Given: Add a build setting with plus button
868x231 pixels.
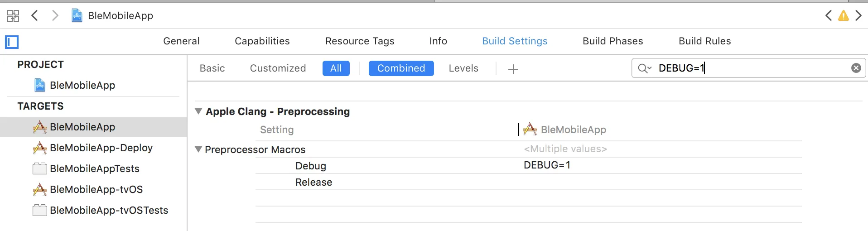Looking at the screenshot, I should (513, 69).
